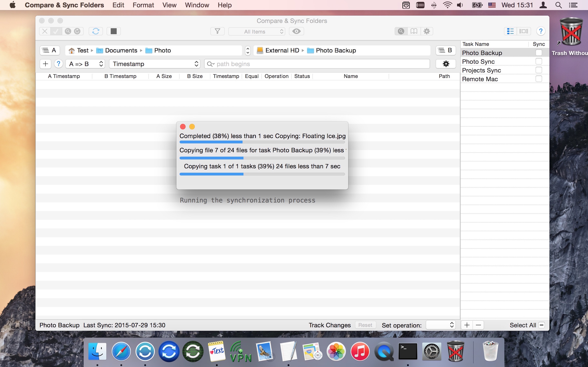
Task: Open the Format menu
Action: (143, 5)
